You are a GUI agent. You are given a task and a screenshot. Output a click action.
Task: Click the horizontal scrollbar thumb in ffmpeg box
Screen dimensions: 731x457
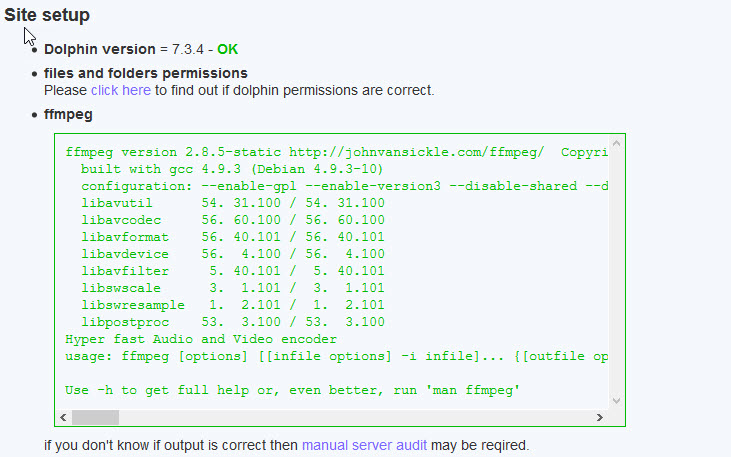[x=95, y=417]
